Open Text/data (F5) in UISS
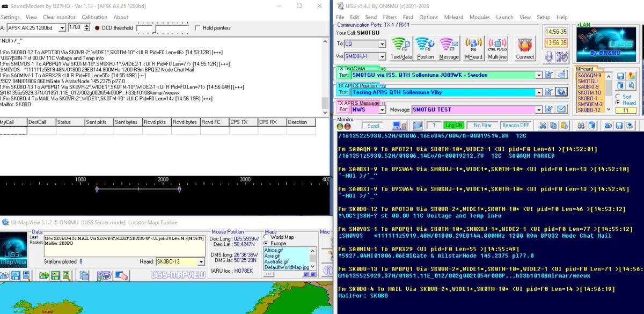This screenshot has height=314, width=644. coord(400,44)
